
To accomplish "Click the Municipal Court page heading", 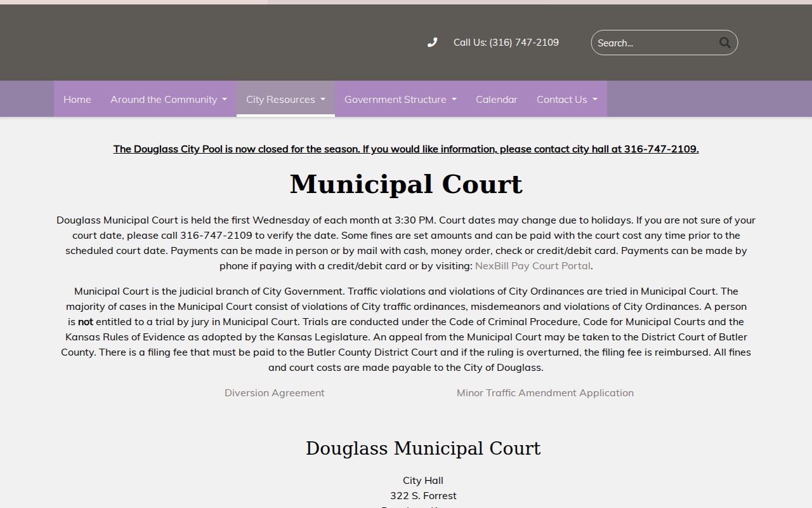I will (406, 184).
